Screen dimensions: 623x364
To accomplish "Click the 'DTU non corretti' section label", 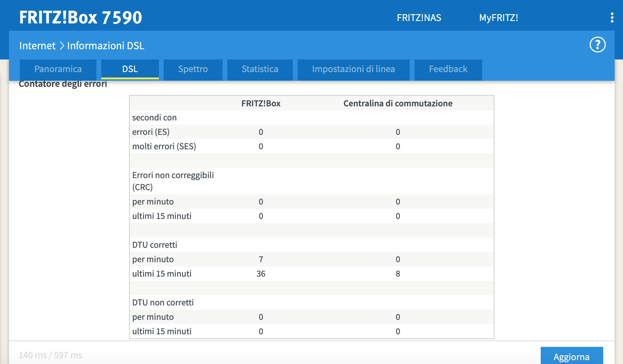I will [163, 303].
